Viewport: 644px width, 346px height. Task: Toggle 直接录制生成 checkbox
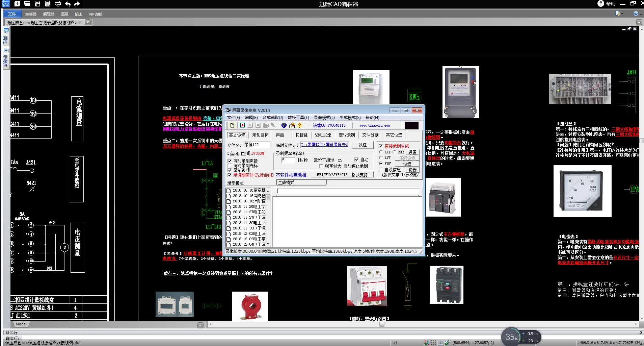coord(381,146)
